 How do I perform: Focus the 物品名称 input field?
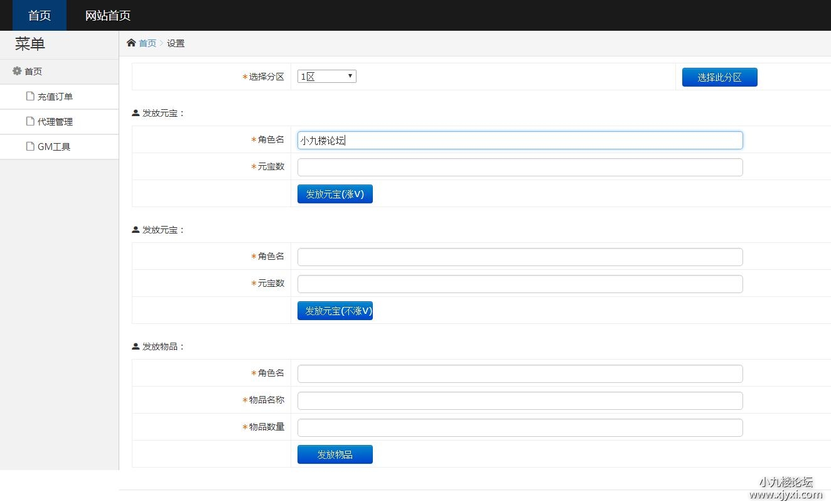click(520, 400)
